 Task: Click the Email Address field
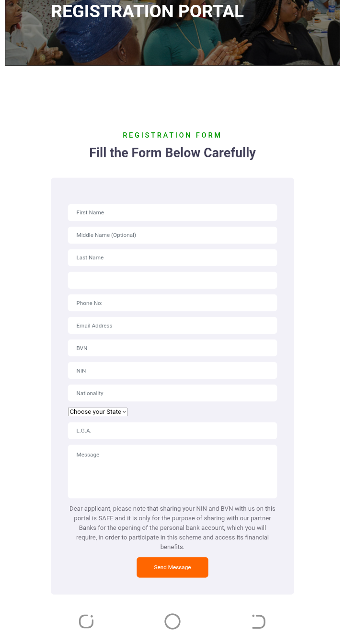172,325
